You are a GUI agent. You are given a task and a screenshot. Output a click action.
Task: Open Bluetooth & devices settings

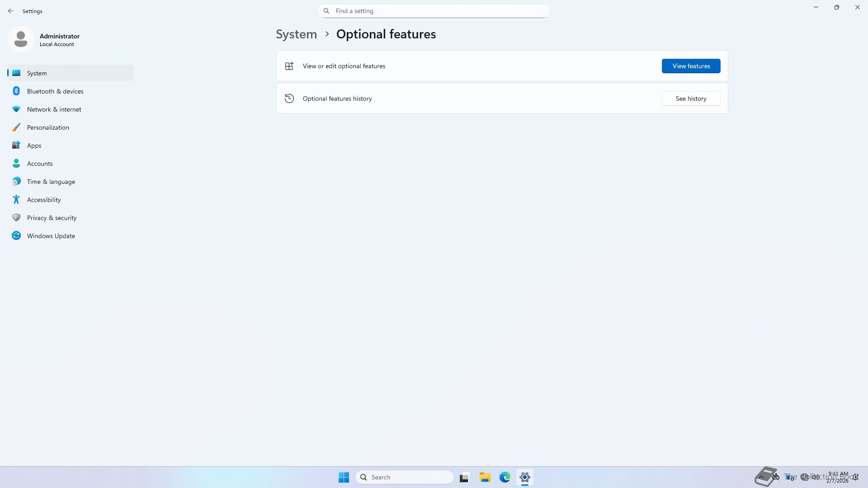click(x=55, y=91)
